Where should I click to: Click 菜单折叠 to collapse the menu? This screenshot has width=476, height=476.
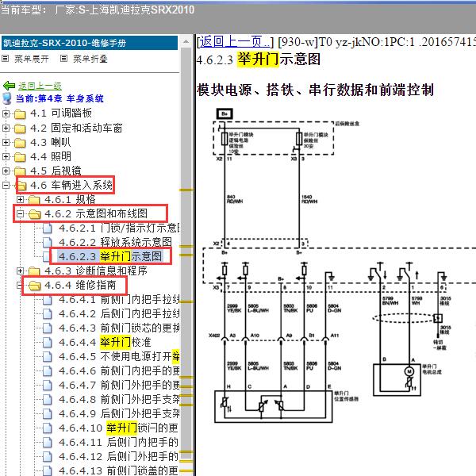[x=90, y=59]
